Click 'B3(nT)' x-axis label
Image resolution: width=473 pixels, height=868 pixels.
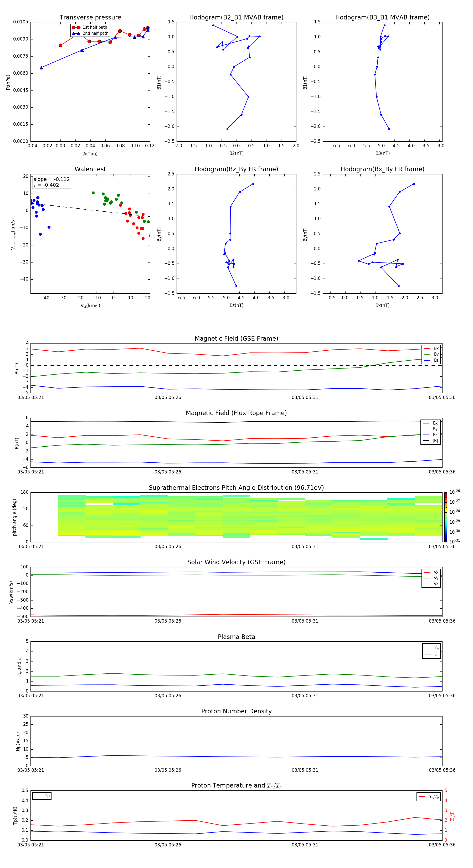[382, 153]
